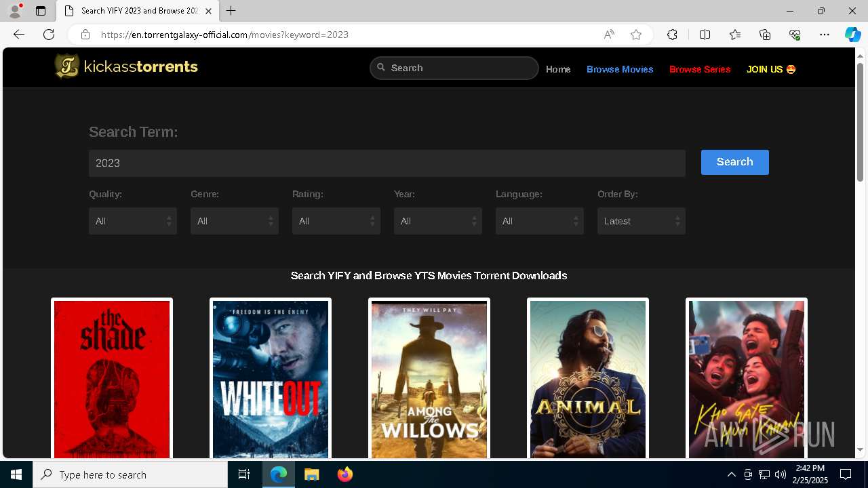868x488 pixels.
Task: Open the Whiteout movie poster
Action: [271, 379]
